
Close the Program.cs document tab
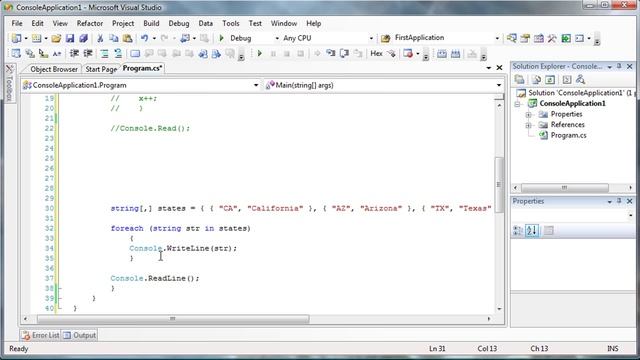pyautogui.click(x=499, y=68)
